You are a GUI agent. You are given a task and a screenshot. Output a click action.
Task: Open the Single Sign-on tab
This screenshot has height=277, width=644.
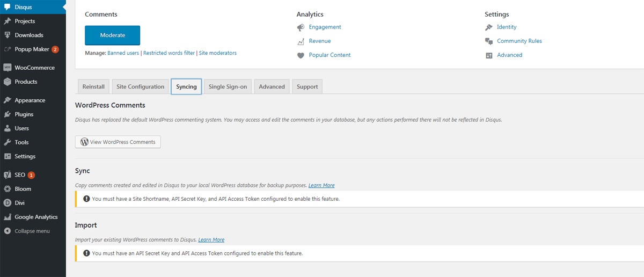(x=228, y=87)
